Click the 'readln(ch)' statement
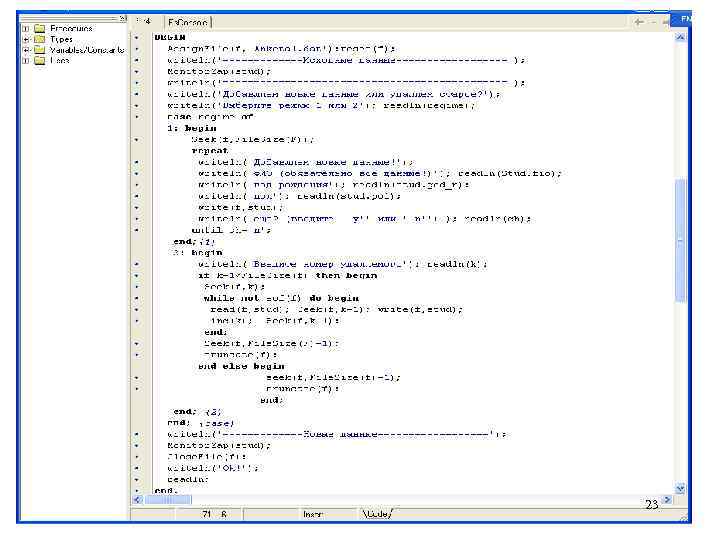 point(497,219)
